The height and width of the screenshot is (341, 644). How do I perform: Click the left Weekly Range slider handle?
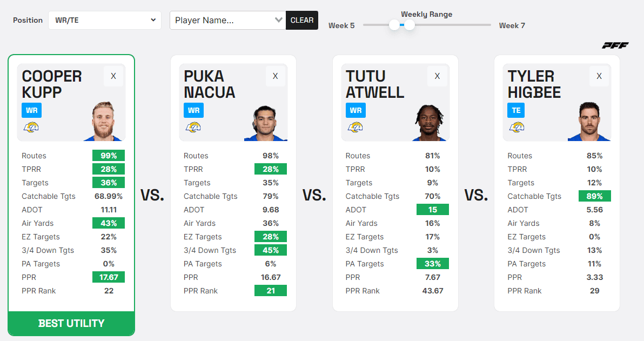[x=394, y=25]
